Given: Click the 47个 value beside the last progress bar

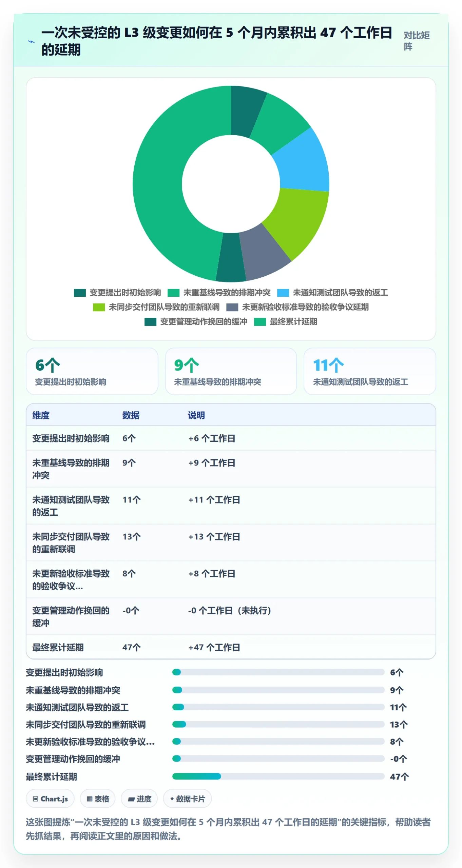Looking at the screenshot, I should [399, 777].
